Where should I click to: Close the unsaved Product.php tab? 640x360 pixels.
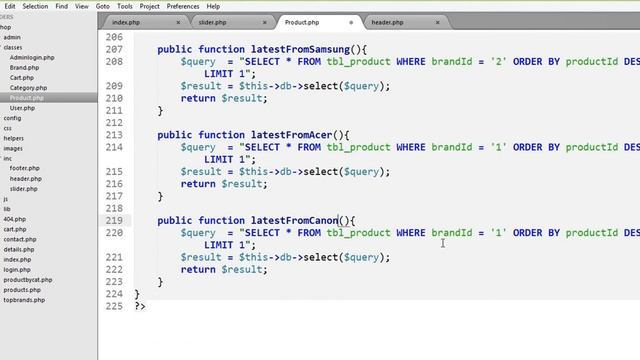[351, 22]
